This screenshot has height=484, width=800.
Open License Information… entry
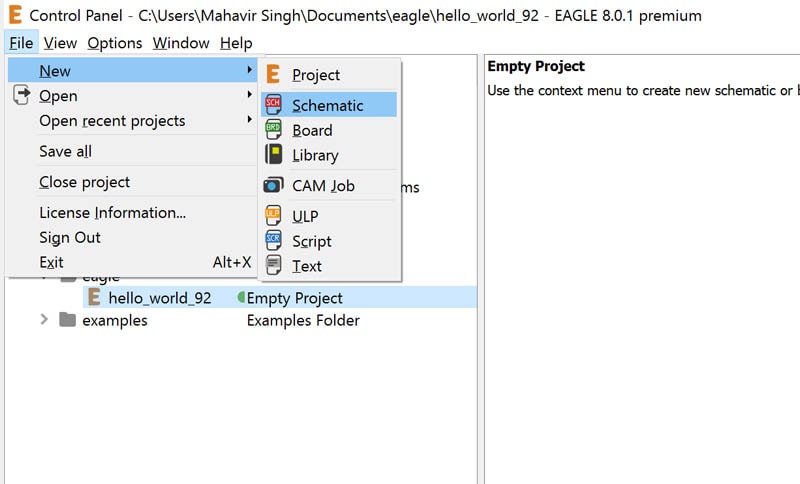tap(133, 212)
